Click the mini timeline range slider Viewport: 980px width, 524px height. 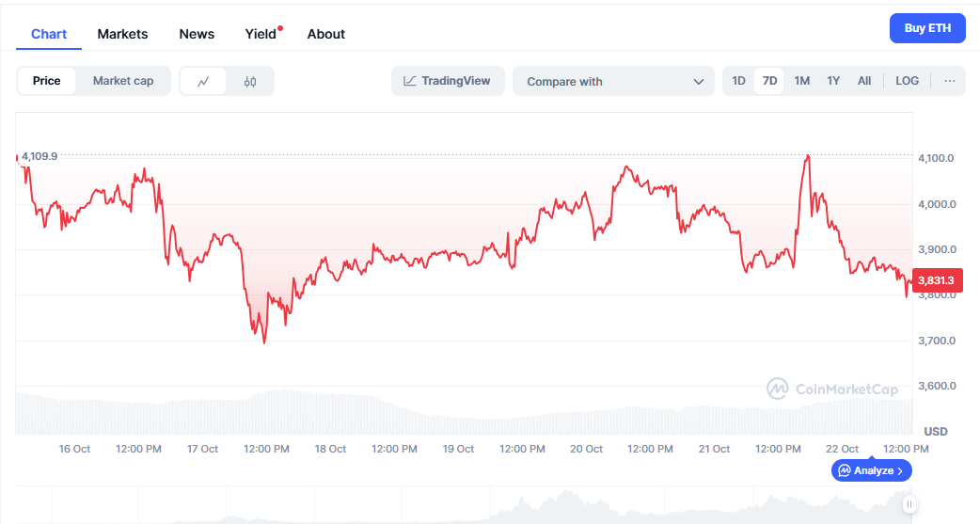point(470,505)
